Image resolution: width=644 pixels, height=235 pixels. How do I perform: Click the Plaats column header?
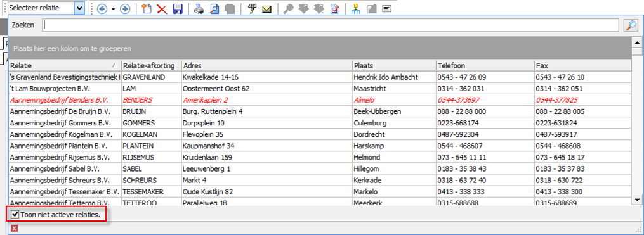coord(394,66)
